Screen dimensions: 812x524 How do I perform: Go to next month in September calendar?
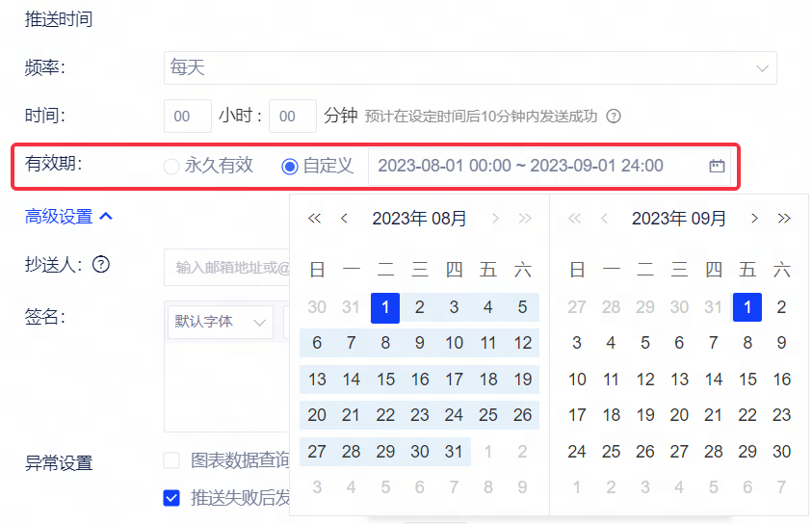754,219
